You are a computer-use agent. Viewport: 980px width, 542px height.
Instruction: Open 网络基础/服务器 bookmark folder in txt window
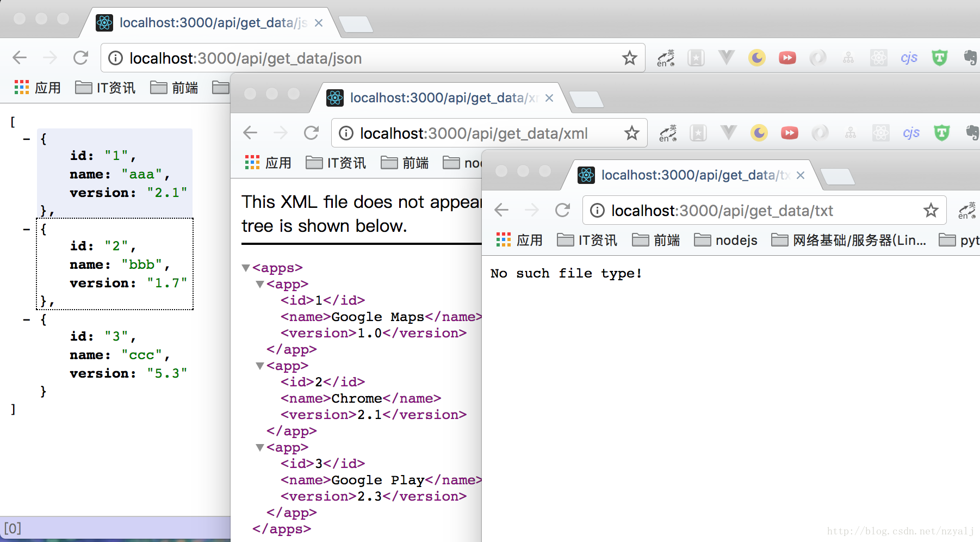849,240
